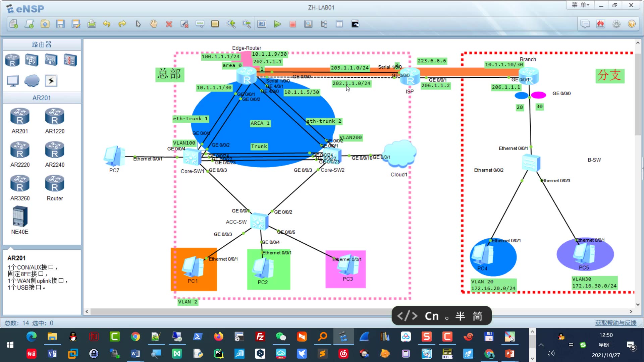Toggle the delete tool active state
This screenshot has width=644, height=362.
[x=169, y=24]
